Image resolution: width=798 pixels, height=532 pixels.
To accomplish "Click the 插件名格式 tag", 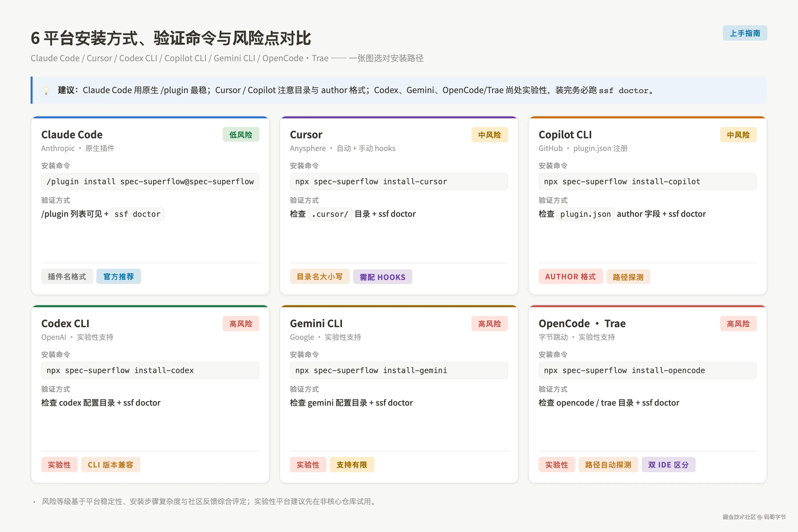I will [x=67, y=276].
